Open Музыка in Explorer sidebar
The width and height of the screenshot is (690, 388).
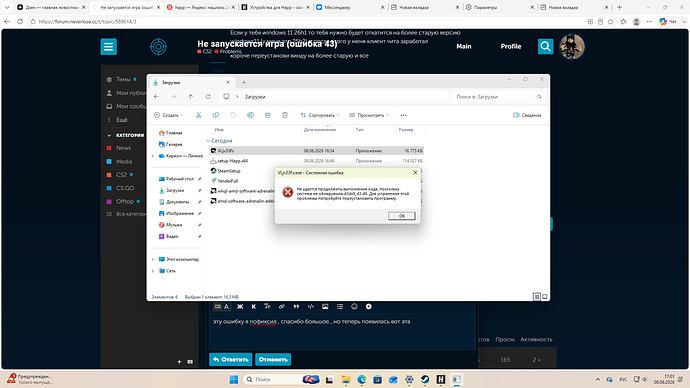170,224
